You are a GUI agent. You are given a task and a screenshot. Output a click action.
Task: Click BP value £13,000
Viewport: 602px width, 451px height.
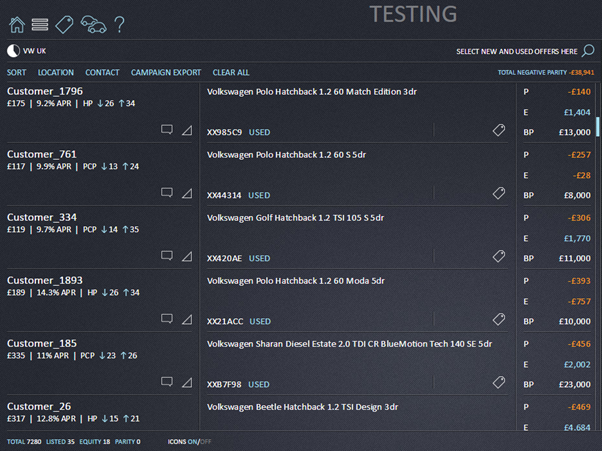[575, 132]
